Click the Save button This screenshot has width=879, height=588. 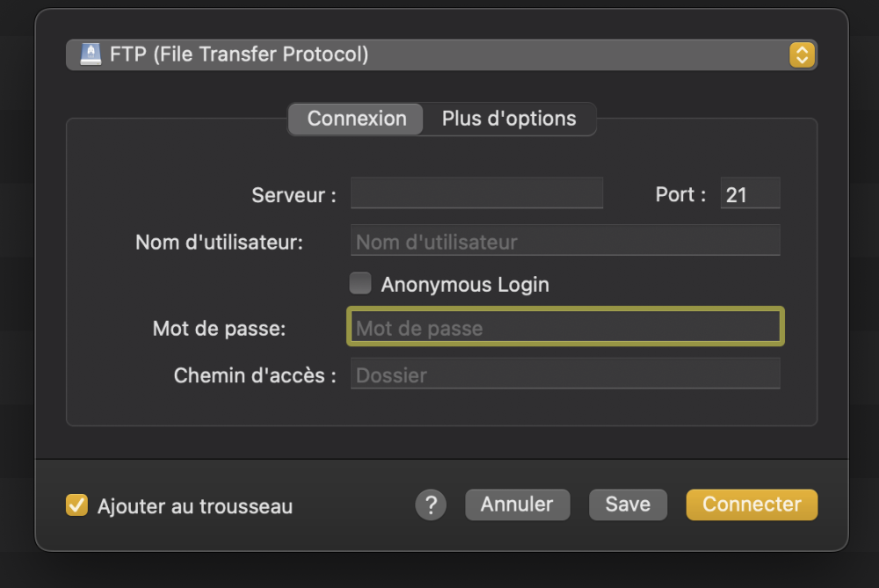pyautogui.click(x=628, y=505)
